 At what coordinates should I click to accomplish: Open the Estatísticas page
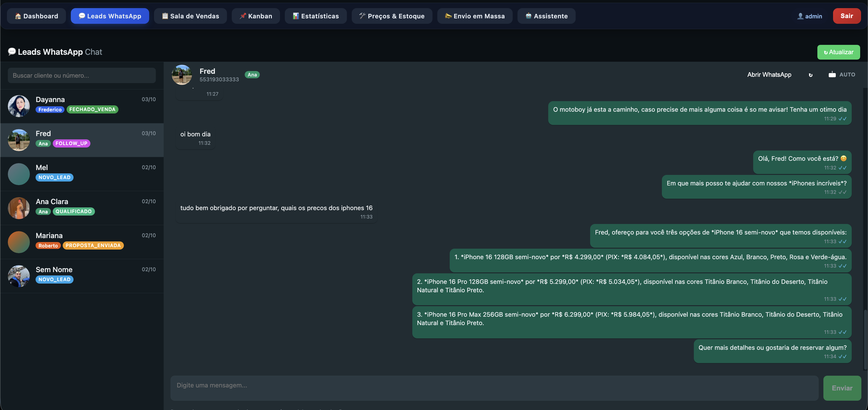[x=315, y=16]
